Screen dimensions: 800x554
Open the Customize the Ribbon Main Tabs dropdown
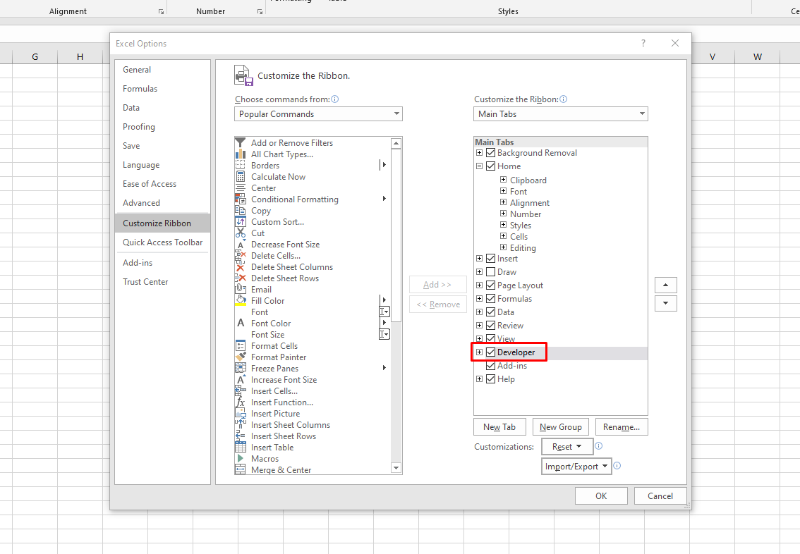(560, 114)
